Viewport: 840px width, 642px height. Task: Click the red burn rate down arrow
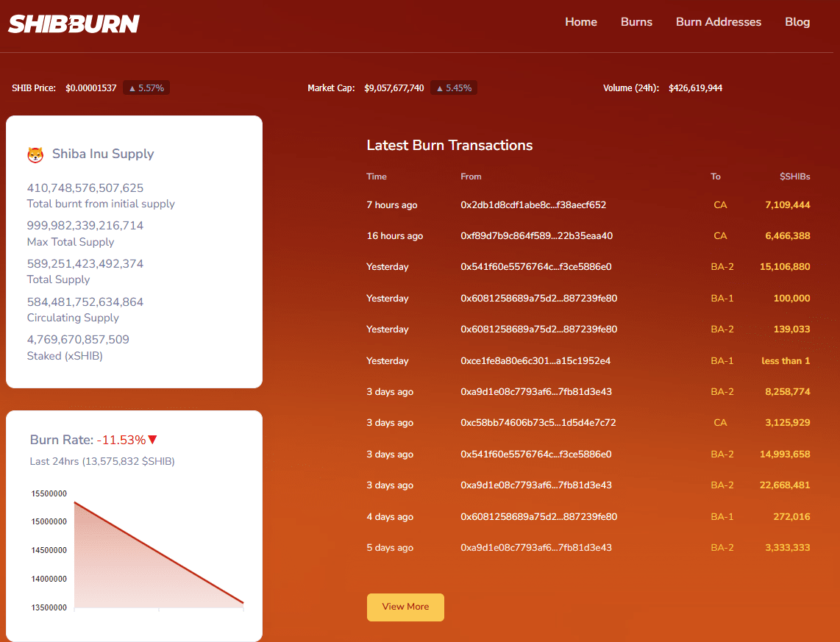(x=153, y=440)
